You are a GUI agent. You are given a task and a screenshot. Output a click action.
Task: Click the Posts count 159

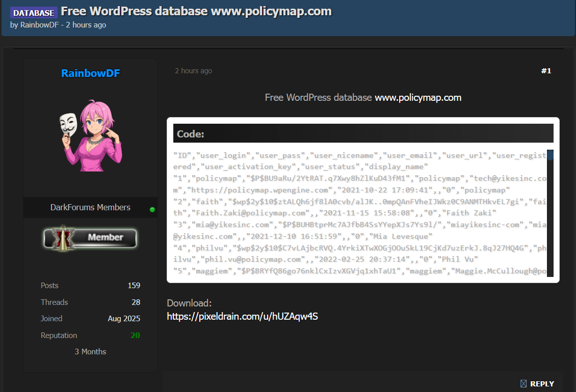pos(134,286)
